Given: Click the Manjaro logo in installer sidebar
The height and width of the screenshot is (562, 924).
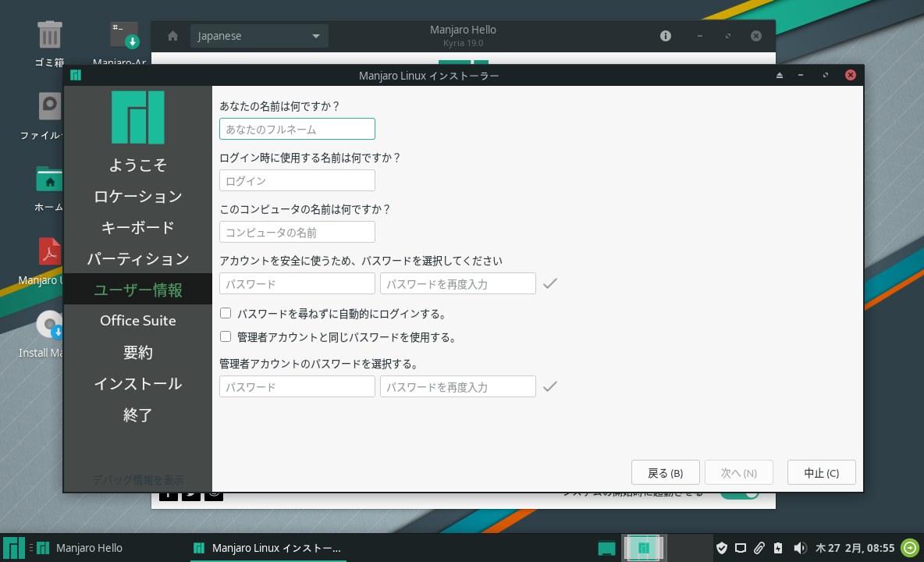Looking at the screenshot, I should coord(138,117).
